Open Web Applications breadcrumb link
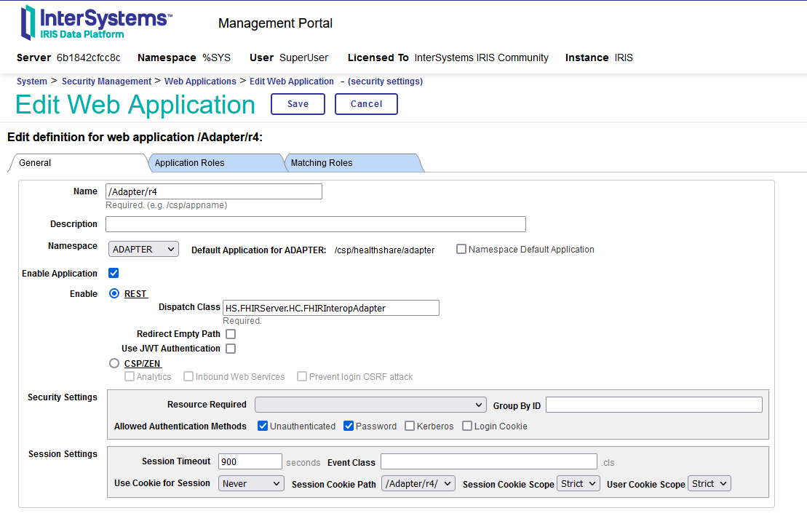This screenshot has height=532, width=807. [200, 82]
